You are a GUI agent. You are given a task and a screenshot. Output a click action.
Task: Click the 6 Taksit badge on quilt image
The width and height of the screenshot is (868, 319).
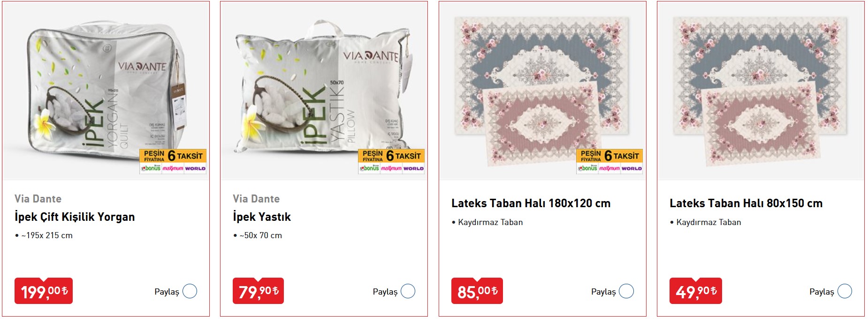[173, 162]
